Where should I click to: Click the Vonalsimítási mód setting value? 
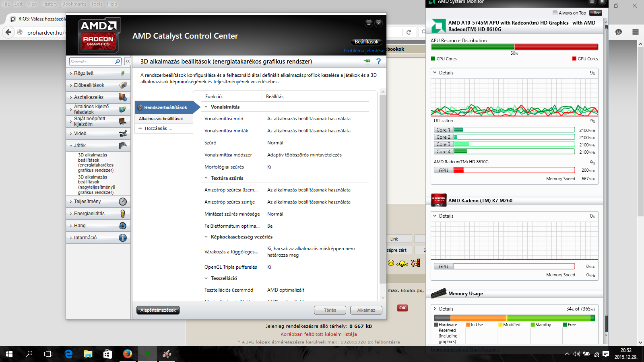click(x=309, y=119)
